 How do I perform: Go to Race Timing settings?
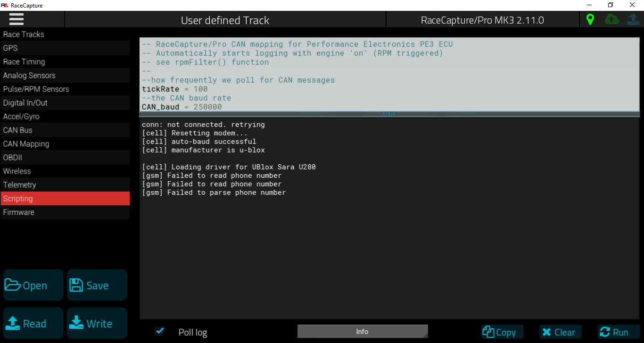click(x=65, y=62)
